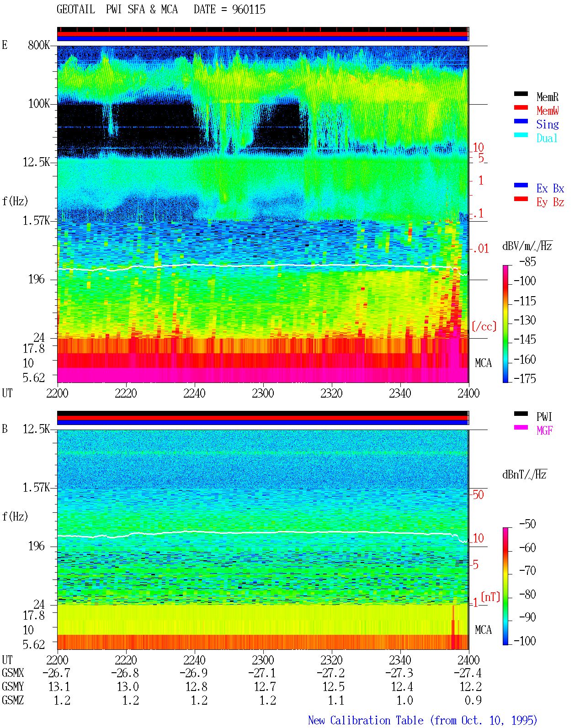Click the 'dBnT/√Hz' unit label
Viewport: 585px width, 728px height.
pyautogui.click(x=525, y=474)
